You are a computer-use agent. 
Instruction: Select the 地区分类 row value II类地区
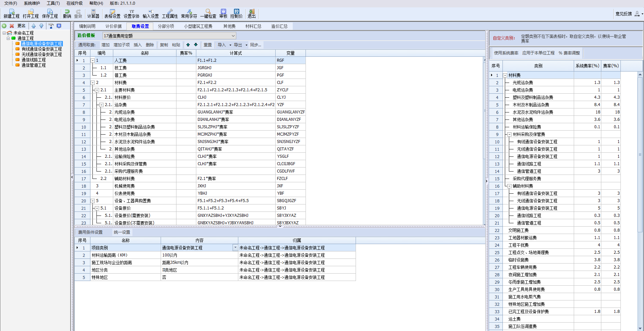[199, 270]
